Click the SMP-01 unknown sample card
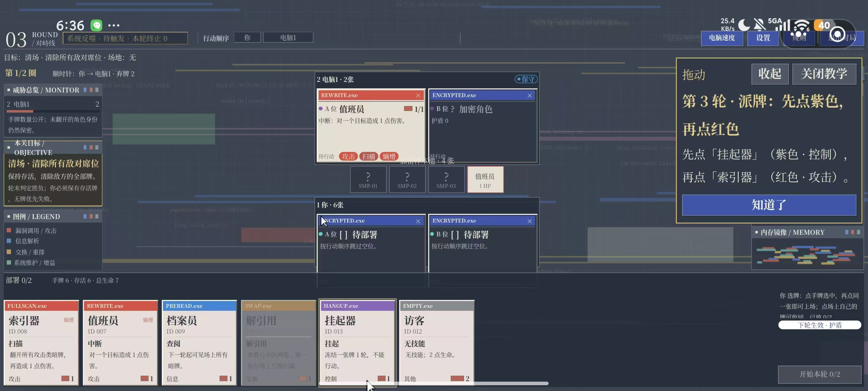 pyautogui.click(x=368, y=180)
